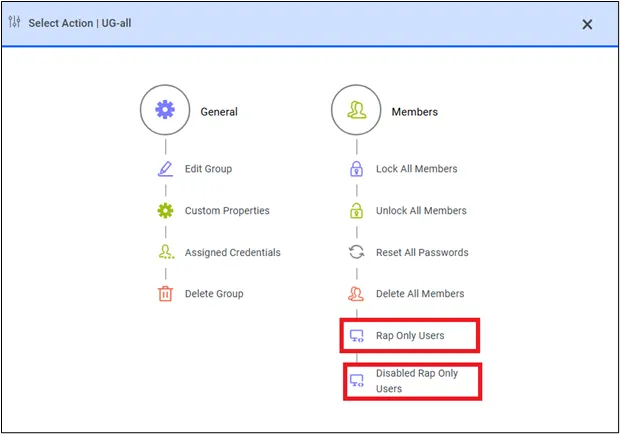Select Rap Only Users option

point(410,336)
